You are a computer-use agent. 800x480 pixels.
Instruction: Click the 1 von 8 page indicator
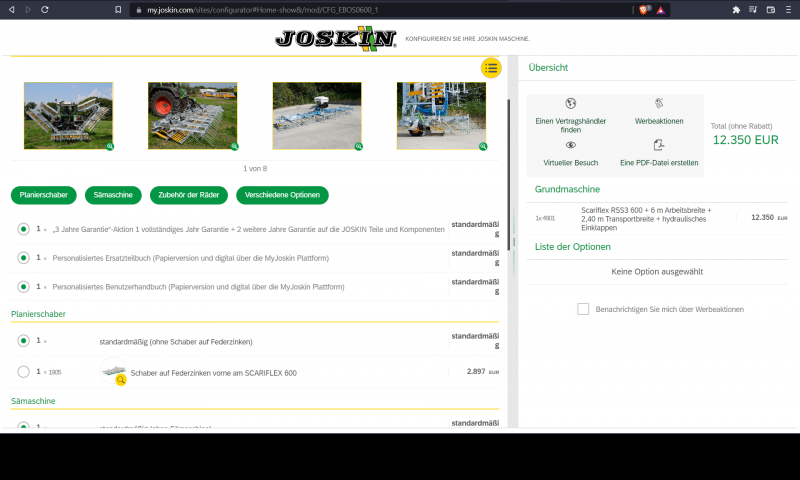[x=255, y=168]
